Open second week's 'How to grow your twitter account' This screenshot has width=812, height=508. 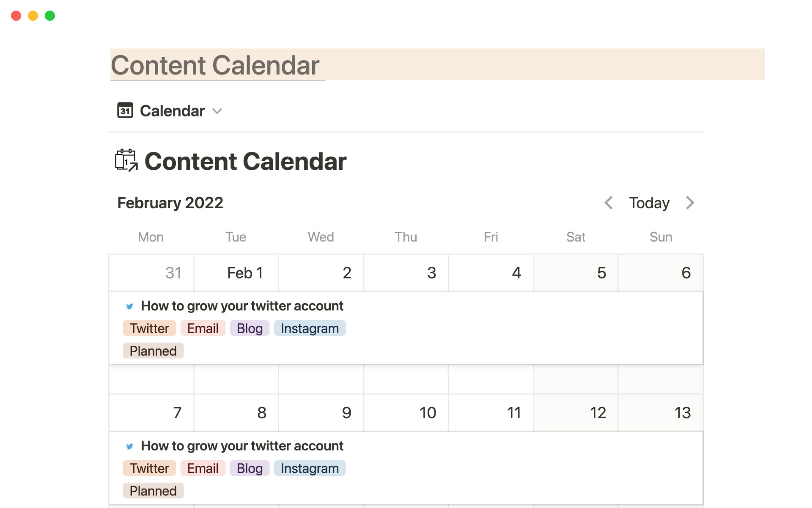tap(242, 446)
